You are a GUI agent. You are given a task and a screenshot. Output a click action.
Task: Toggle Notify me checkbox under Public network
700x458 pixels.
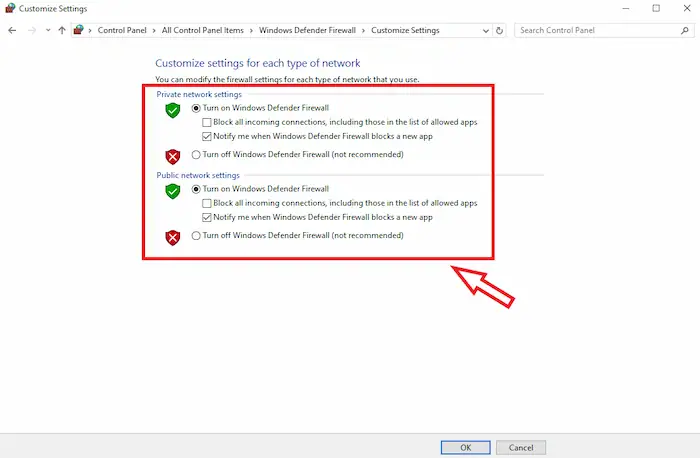207,218
